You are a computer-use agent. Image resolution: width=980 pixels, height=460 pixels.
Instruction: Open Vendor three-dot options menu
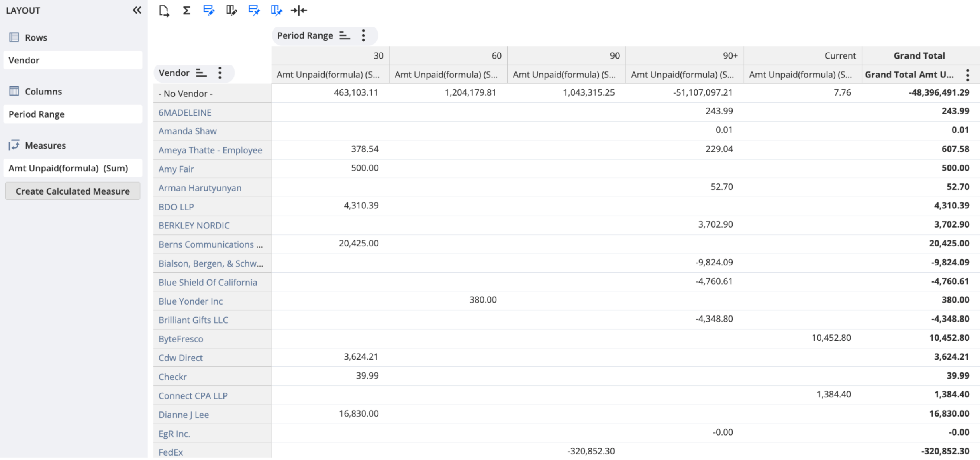220,73
